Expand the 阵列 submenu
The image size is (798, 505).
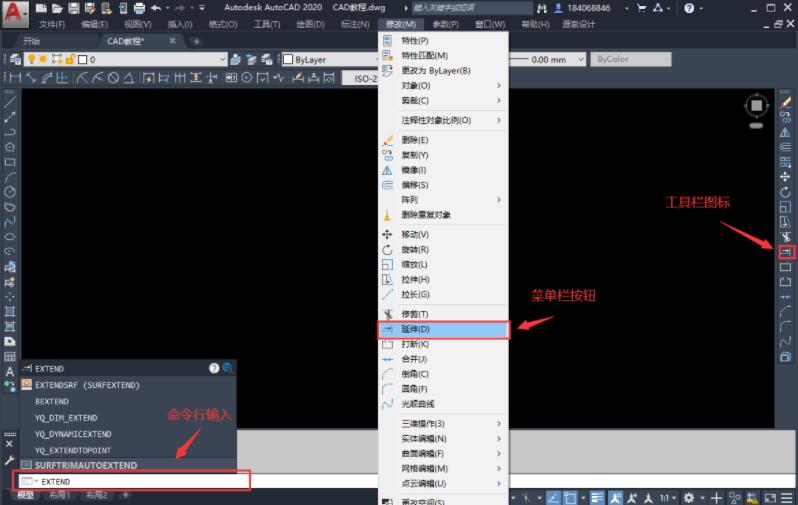pyautogui.click(x=443, y=200)
